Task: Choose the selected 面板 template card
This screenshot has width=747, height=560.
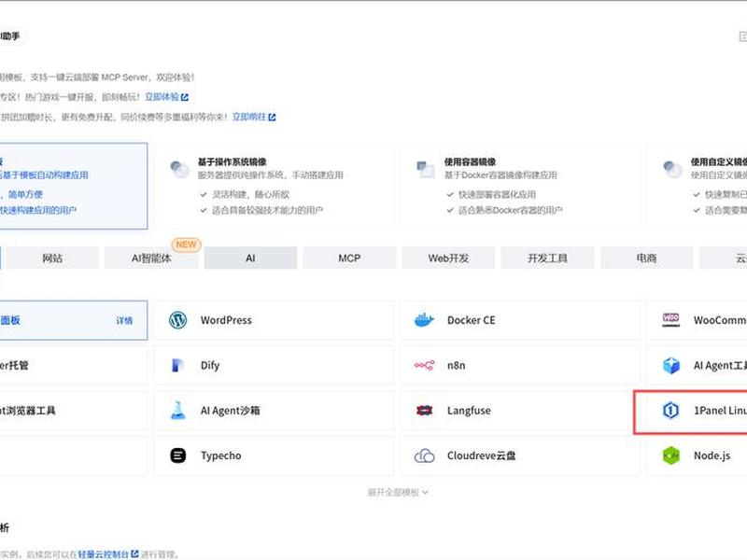Action: (74, 320)
